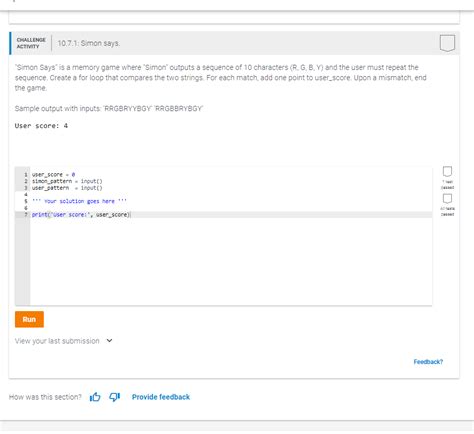The image size is (474, 434).
Task: Click code line 'user_score = 0'
Action: 53,175
